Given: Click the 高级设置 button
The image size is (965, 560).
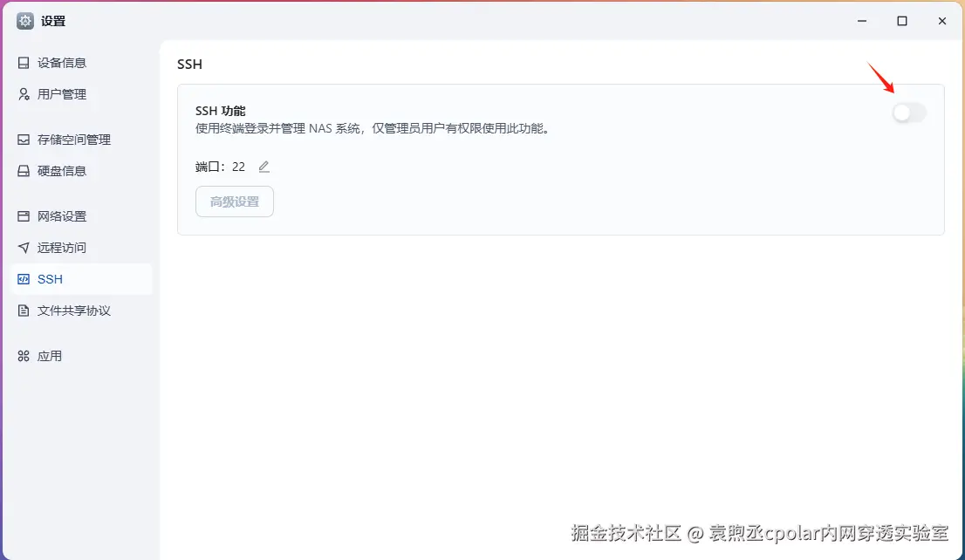Looking at the screenshot, I should click(234, 201).
